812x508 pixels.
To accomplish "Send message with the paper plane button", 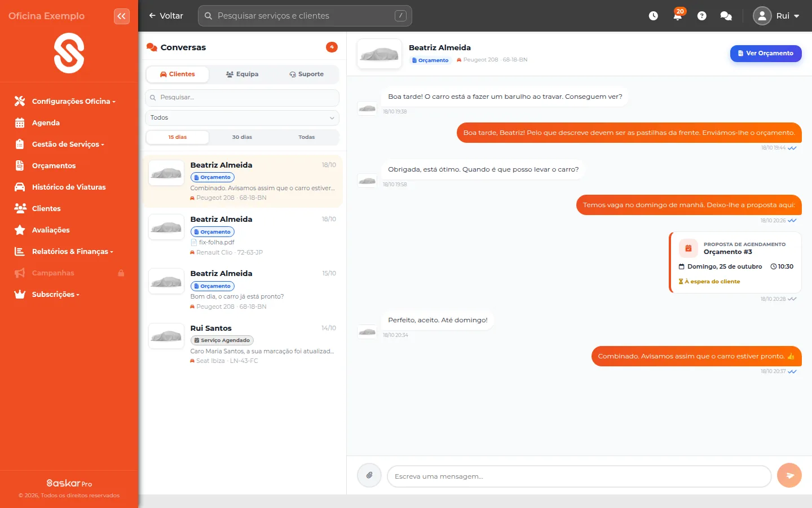I will [789, 476].
